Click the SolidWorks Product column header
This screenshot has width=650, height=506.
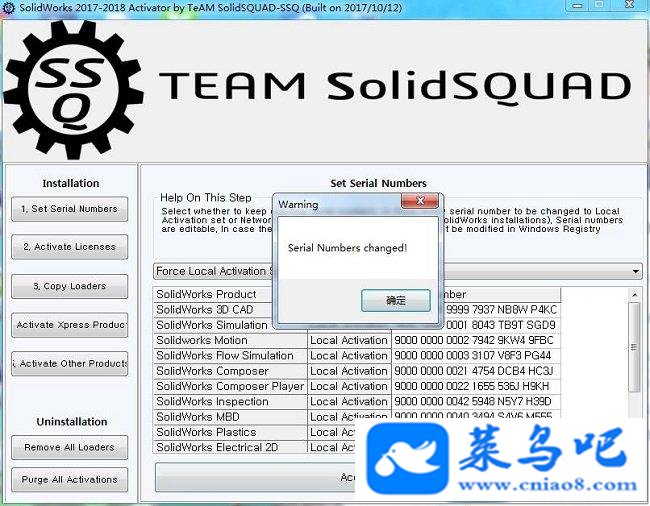click(x=213, y=294)
